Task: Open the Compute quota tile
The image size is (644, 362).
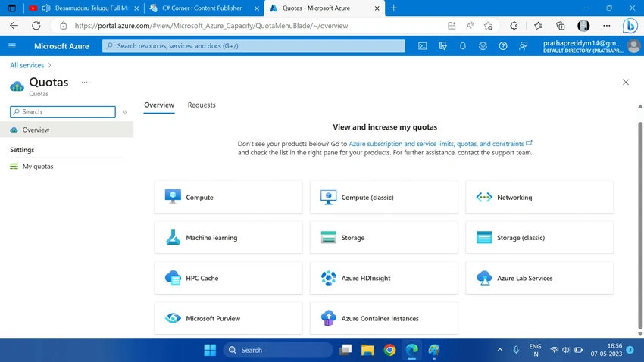Action: (x=228, y=197)
